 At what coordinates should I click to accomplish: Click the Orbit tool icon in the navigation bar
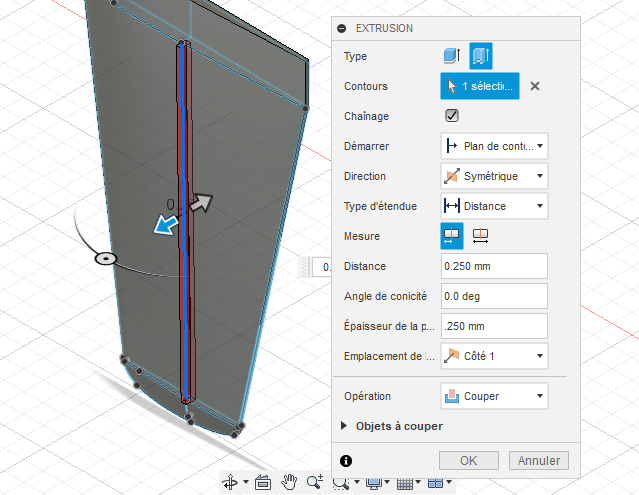(x=230, y=482)
